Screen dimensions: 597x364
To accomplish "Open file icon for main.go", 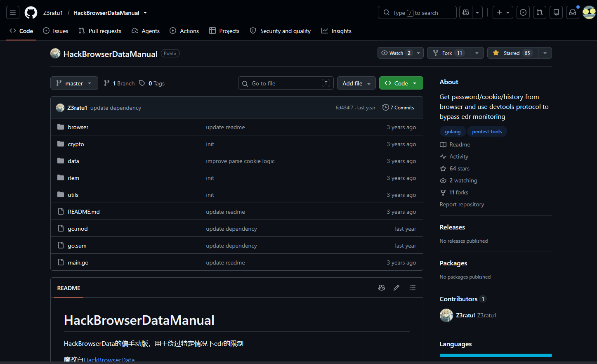I will (61, 262).
